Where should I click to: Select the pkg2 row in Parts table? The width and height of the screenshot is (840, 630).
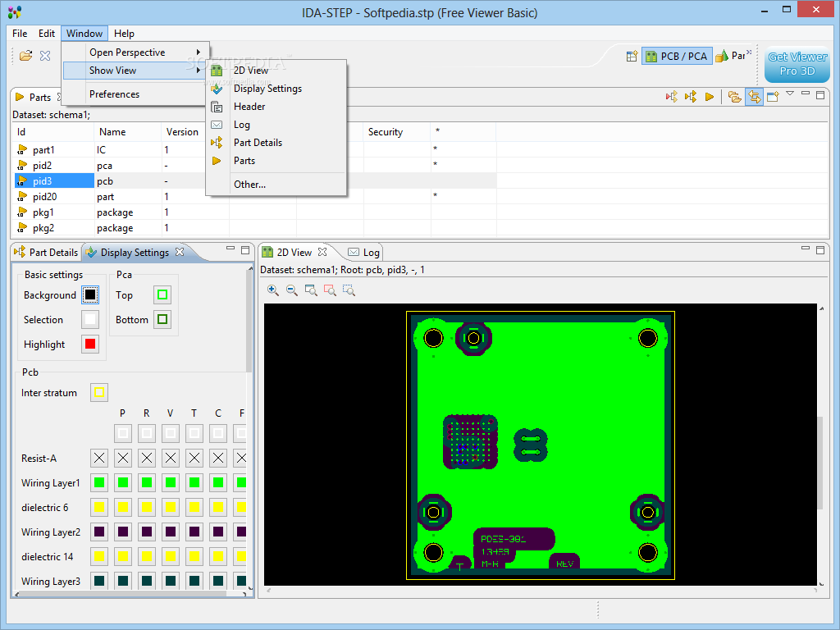tap(255, 227)
